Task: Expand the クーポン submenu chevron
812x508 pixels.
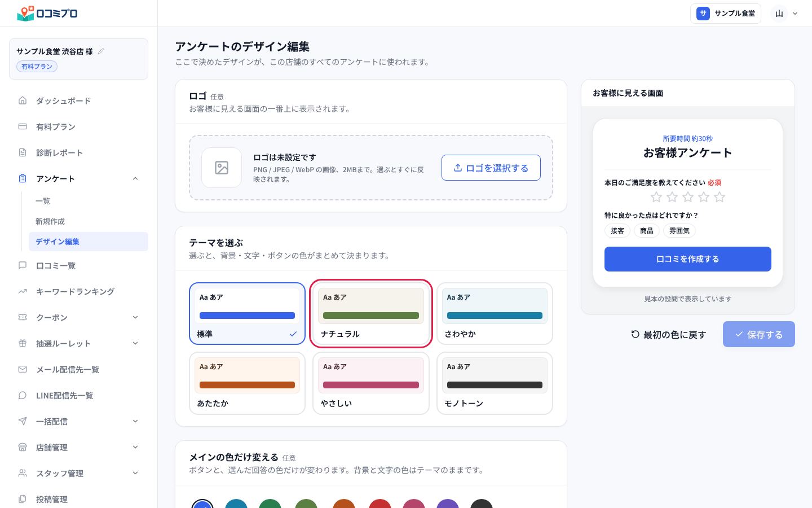Action: click(x=135, y=317)
